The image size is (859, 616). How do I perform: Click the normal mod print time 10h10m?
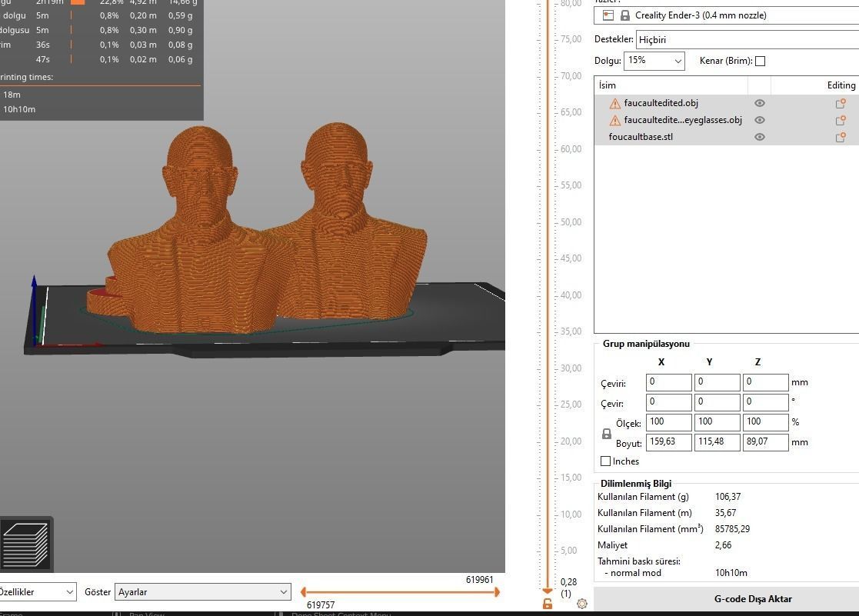[x=731, y=573]
